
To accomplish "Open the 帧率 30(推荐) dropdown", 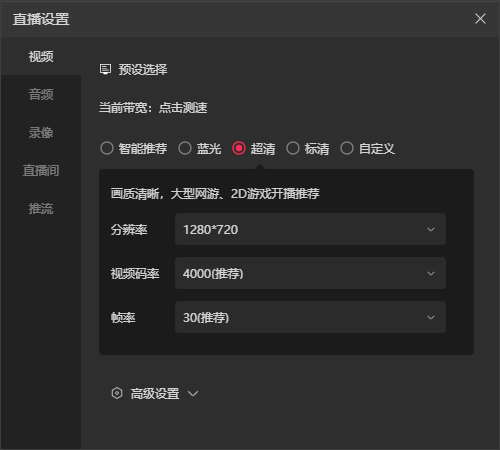I will (x=310, y=317).
